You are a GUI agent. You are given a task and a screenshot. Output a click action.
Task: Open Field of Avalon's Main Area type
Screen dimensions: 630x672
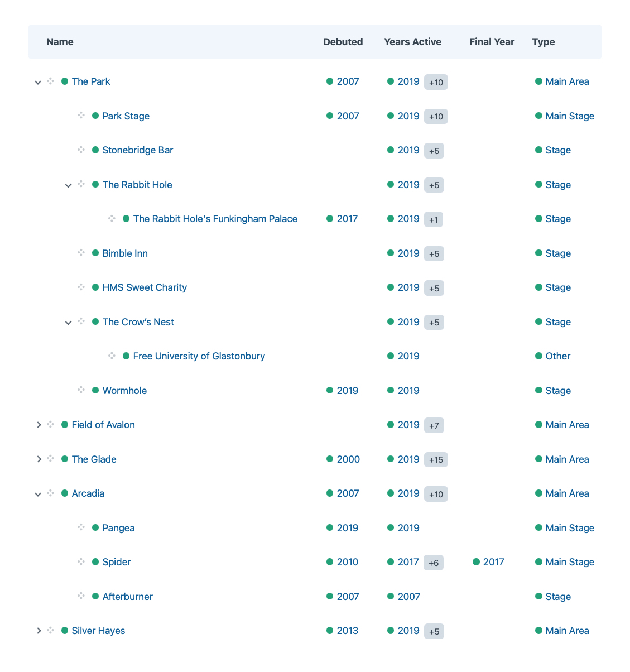click(x=568, y=425)
